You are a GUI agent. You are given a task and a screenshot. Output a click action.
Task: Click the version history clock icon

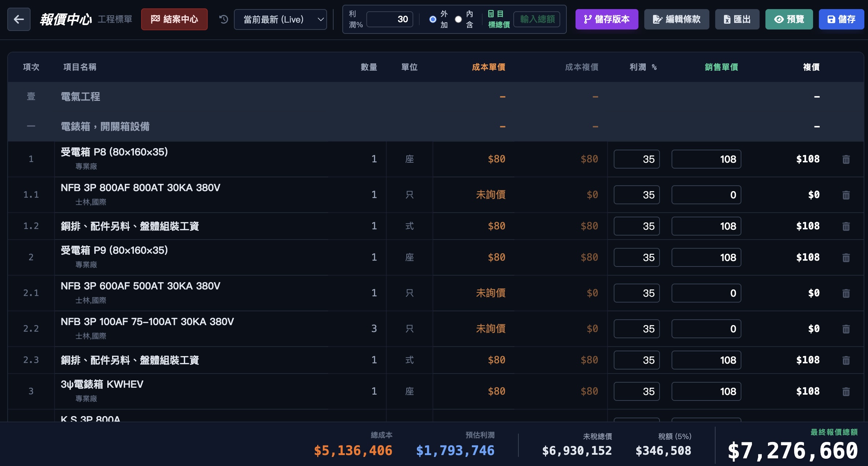(x=224, y=19)
